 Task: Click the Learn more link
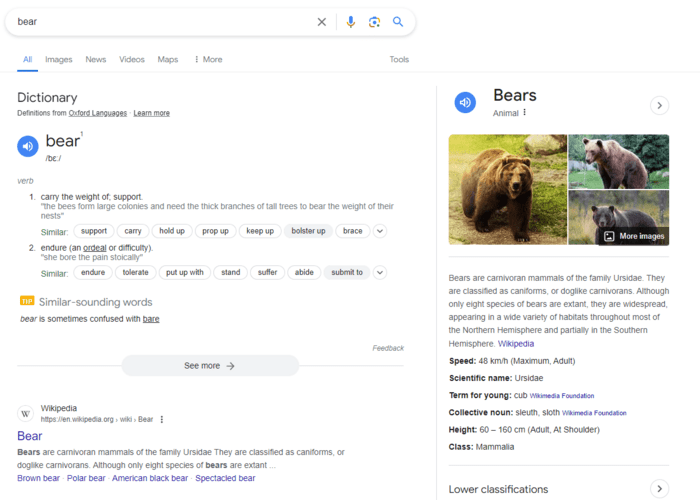pos(151,113)
